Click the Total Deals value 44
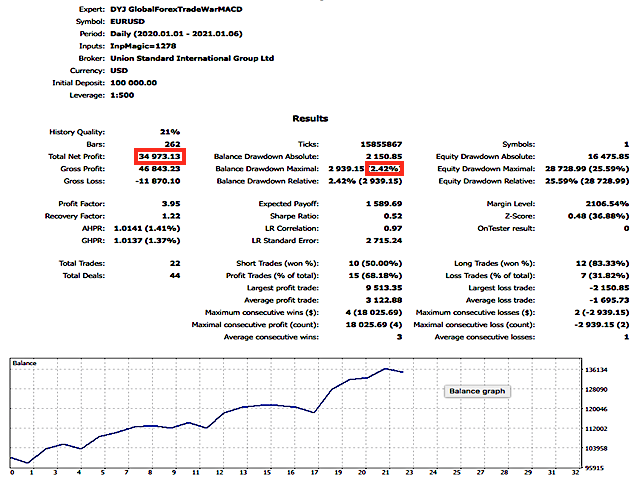The height and width of the screenshot is (480, 640). click(175, 276)
